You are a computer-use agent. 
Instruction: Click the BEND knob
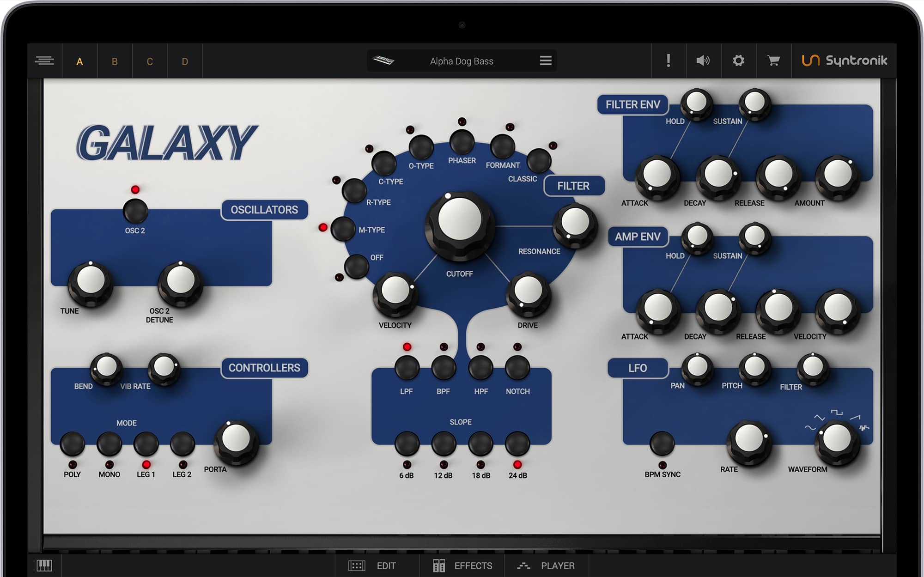(x=107, y=368)
